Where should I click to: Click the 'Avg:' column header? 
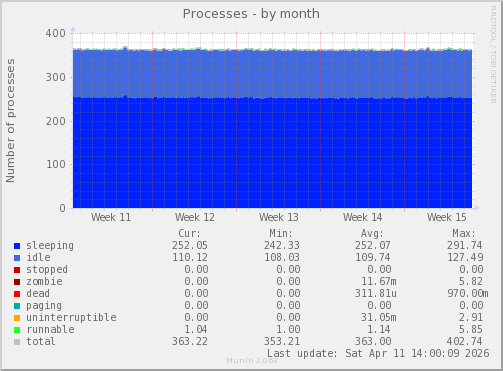point(372,234)
